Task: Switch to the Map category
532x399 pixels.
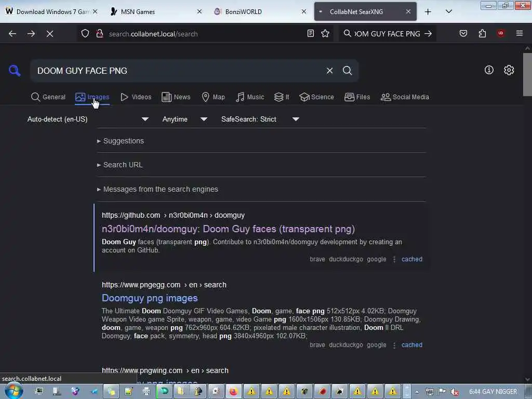Action: coord(214,97)
